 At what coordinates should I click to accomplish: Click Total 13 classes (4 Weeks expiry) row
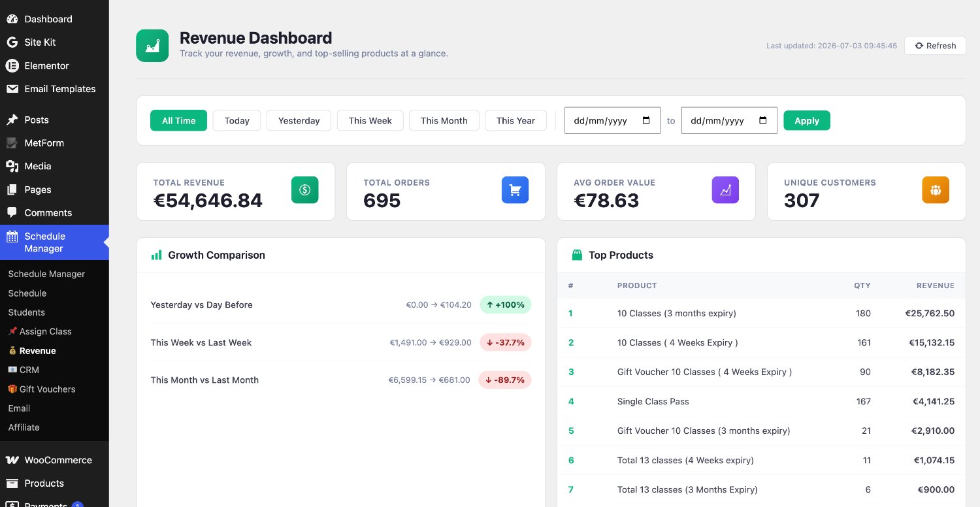click(761, 460)
